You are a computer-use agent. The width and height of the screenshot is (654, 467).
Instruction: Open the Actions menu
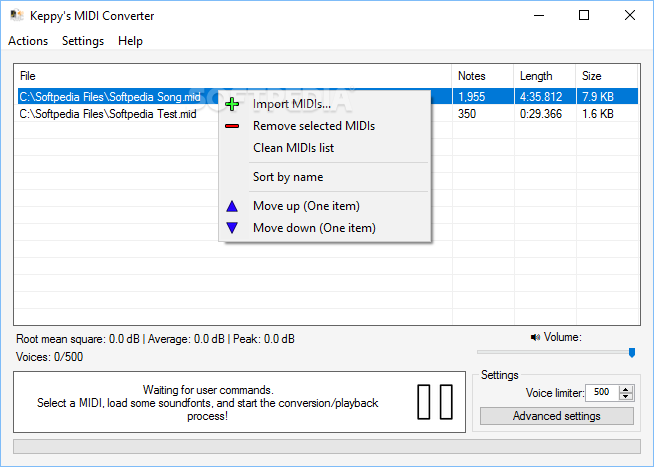[x=28, y=41]
